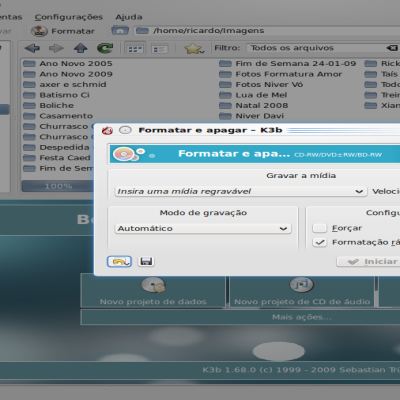This screenshot has height=400, width=400.
Task: Click the Formatar e apa... header banner
Action: click(x=255, y=154)
